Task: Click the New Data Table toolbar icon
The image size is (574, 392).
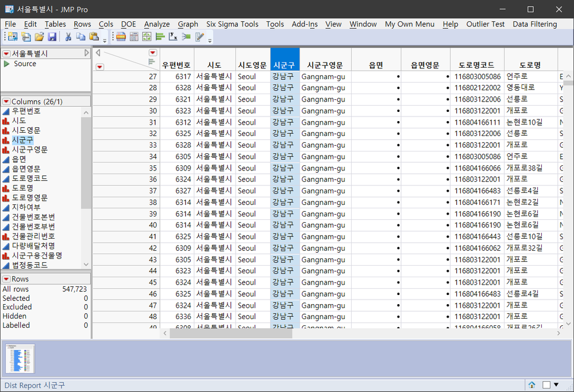Action: coord(12,37)
